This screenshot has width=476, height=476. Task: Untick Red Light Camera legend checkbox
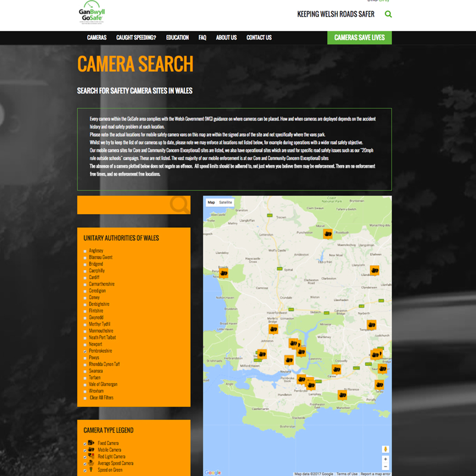point(85,457)
